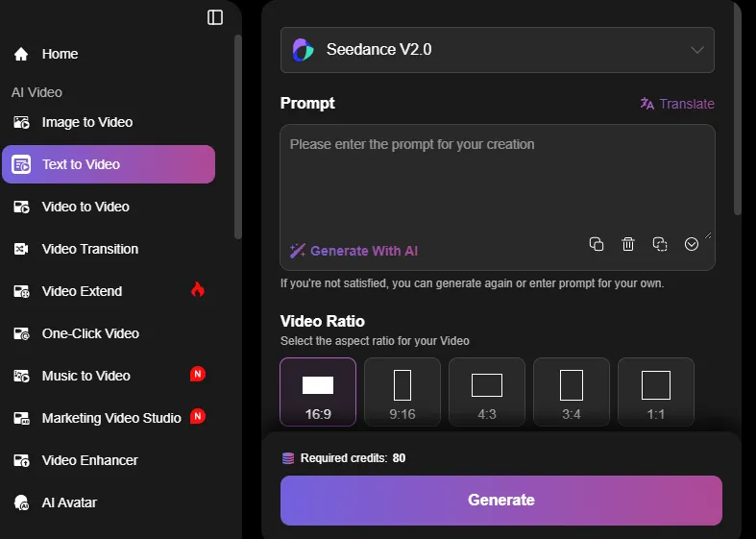Viewport: 756px width, 539px height.
Task: Click the trash icon to clear prompt
Action: point(628,244)
